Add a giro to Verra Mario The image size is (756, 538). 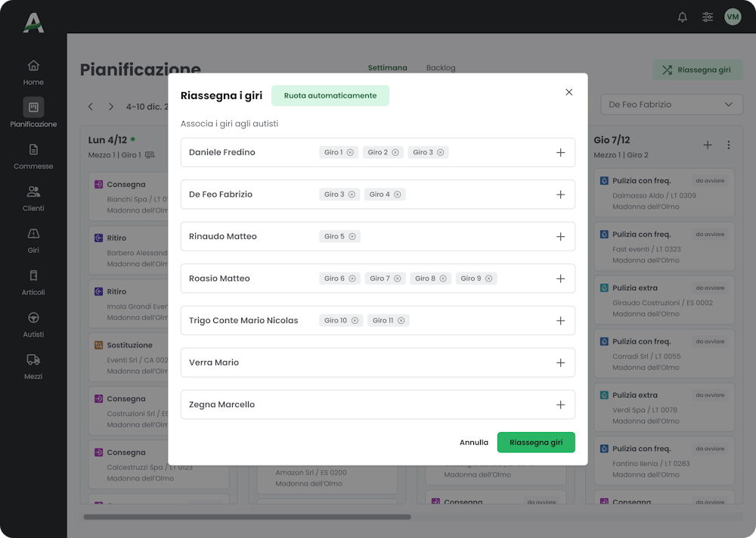click(x=561, y=362)
